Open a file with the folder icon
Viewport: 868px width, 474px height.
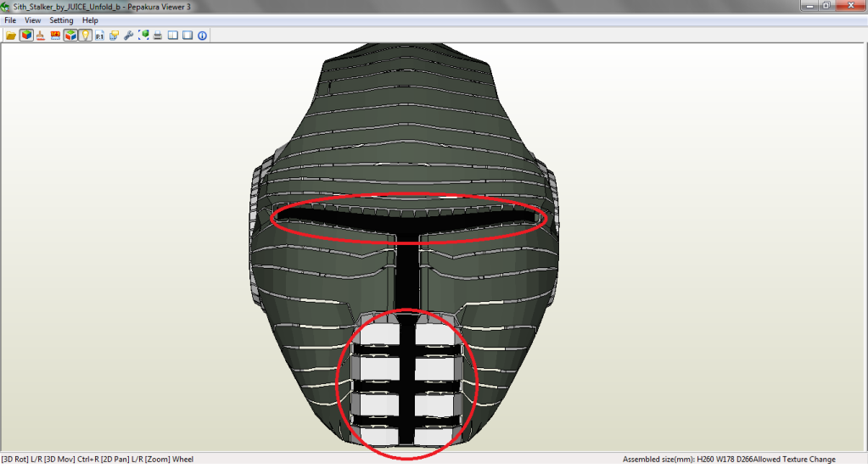pyautogui.click(x=10, y=36)
